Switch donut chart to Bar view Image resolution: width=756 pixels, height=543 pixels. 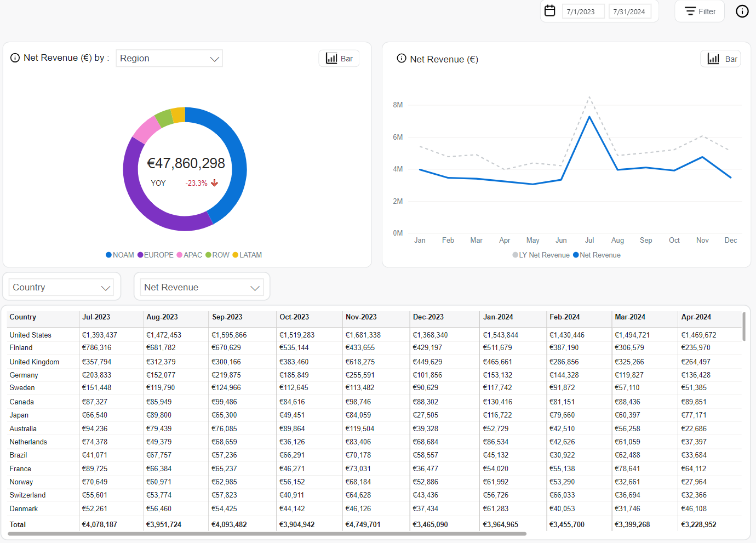[339, 59]
